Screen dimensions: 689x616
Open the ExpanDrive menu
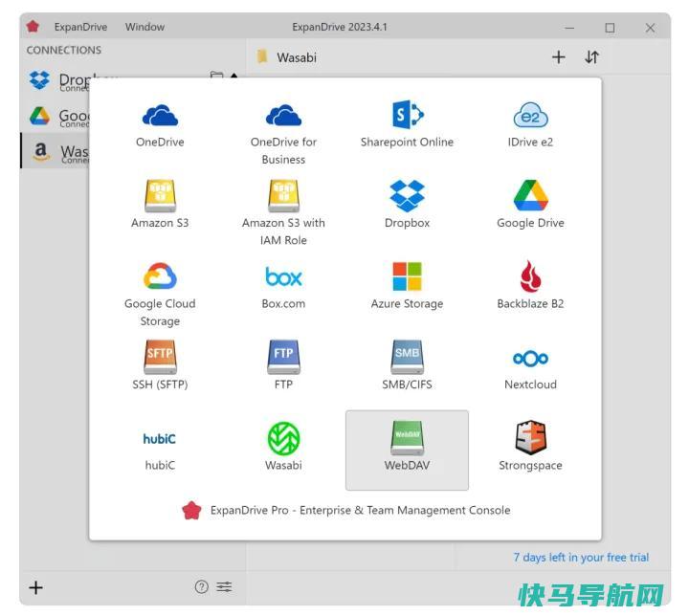[80, 27]
